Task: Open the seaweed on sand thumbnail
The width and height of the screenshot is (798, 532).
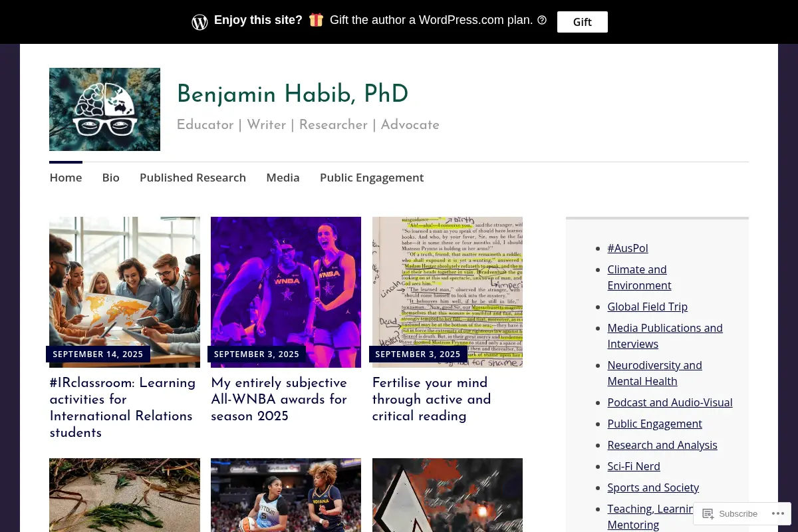Action: 124,495
